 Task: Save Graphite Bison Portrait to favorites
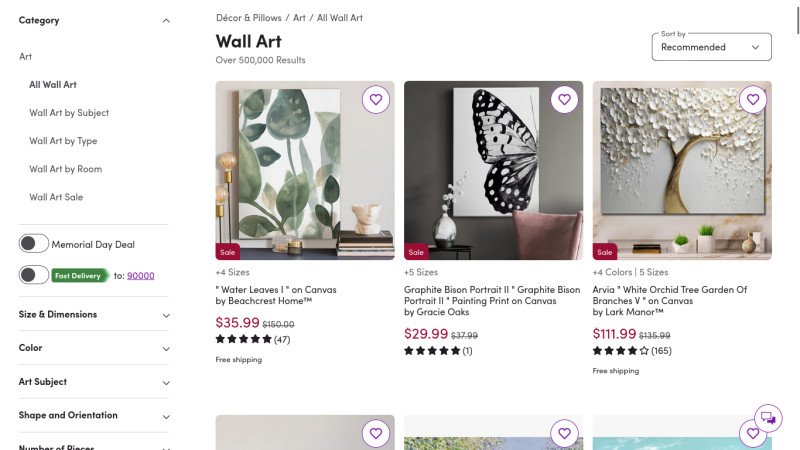tap(564, 100)
